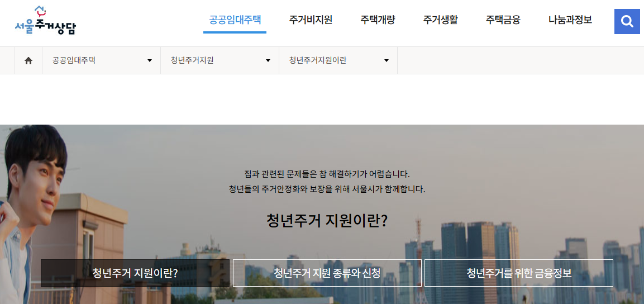644x304 pixels.
Task: Click the blue search magnifier icon
Action: [627, 21]
